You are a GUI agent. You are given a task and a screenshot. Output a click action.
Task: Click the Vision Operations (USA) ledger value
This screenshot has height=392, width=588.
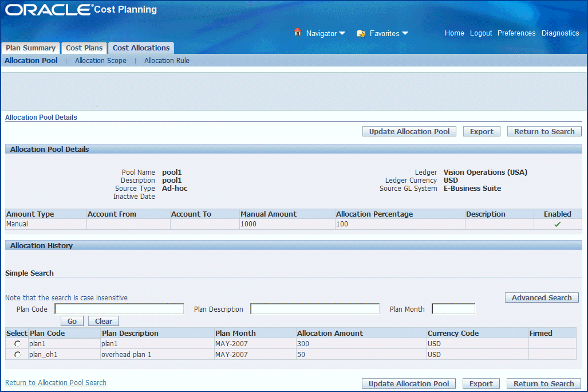click(x=486, y=173)
